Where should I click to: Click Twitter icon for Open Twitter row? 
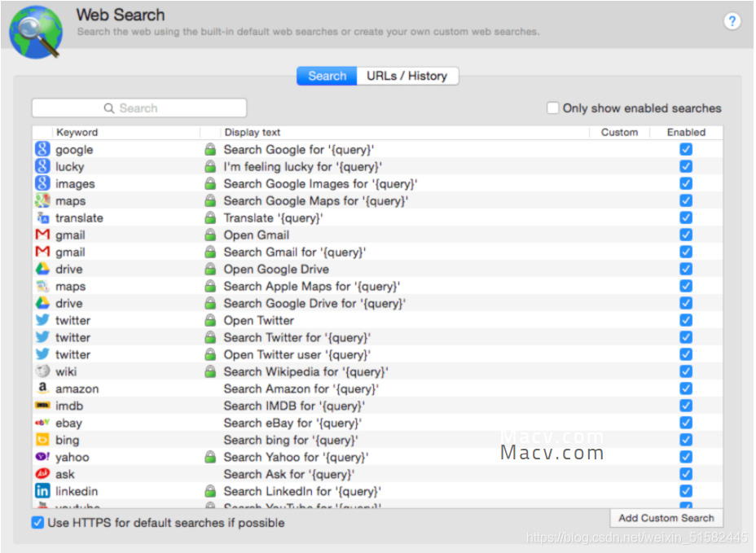pos(42,320)
